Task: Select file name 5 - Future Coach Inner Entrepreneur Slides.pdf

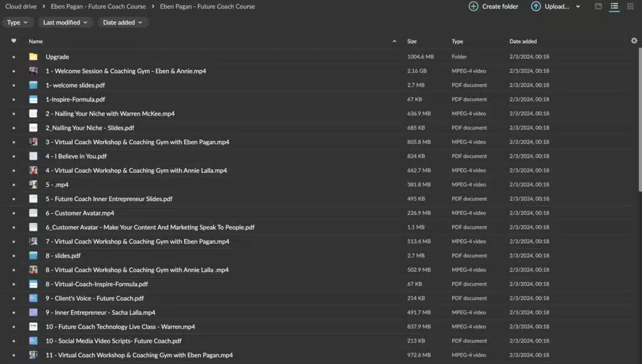Action: tap(109, 199)
